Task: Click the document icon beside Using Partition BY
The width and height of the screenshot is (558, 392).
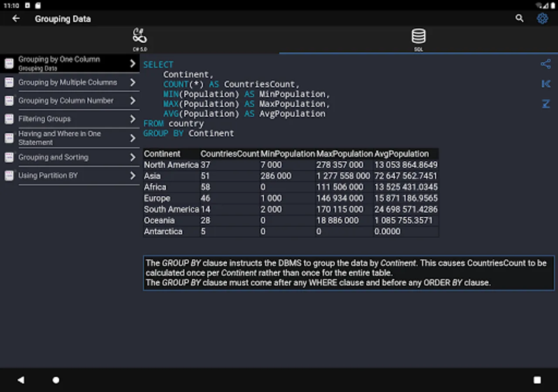Action: (x=9, y=176)
